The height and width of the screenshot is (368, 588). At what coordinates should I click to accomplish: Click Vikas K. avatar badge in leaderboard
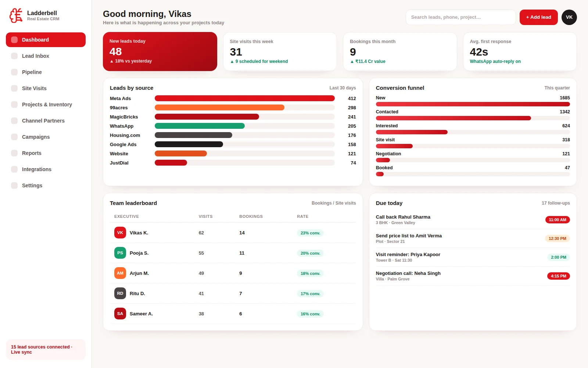pyautogui.click(x=120, y=233)
